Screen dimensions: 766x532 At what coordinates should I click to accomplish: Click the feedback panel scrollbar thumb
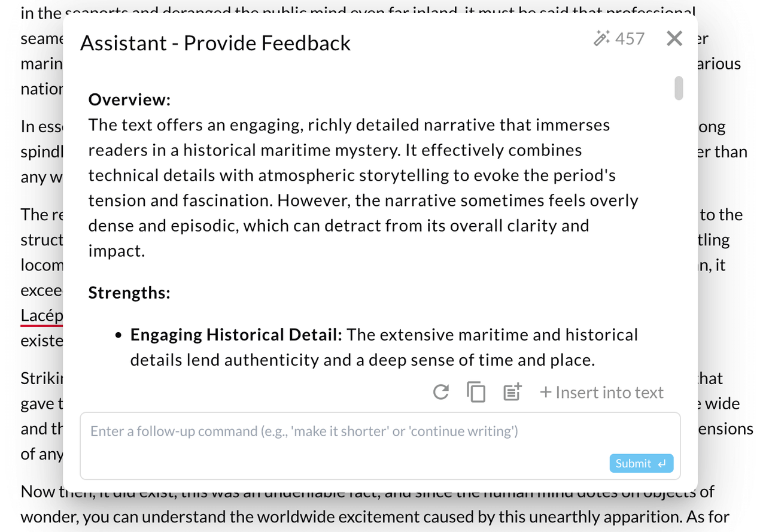(678, 88)
